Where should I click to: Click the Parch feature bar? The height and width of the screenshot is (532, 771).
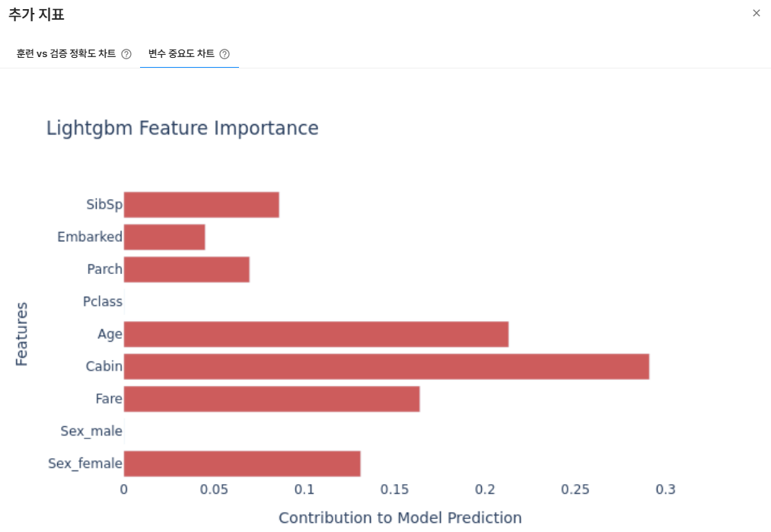pos(186,269)
